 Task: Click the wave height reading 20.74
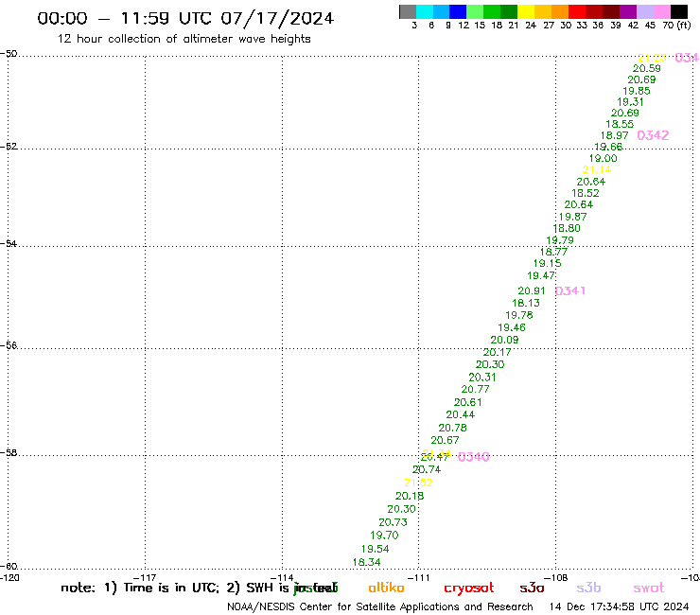pyautogui.click(x=427, y=470)
